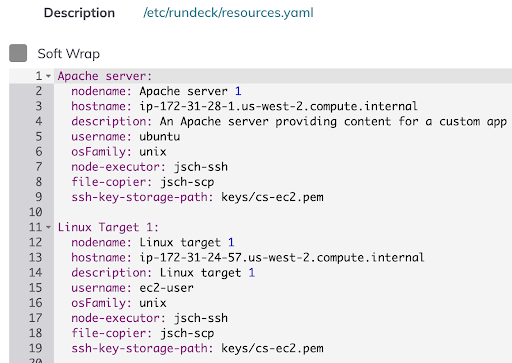Click 'nodename: Linux target 1' line
Image resolution: width=512 pixels, height=363 pixels.
pos(153,243)
